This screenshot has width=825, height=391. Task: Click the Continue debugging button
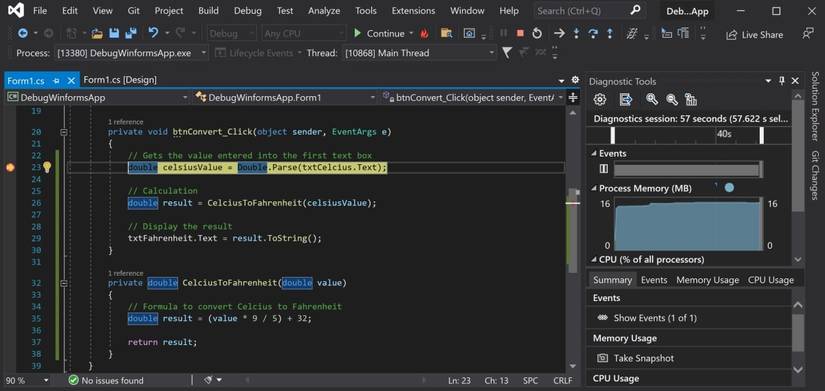pyautogui.click(x=379, y=34)
